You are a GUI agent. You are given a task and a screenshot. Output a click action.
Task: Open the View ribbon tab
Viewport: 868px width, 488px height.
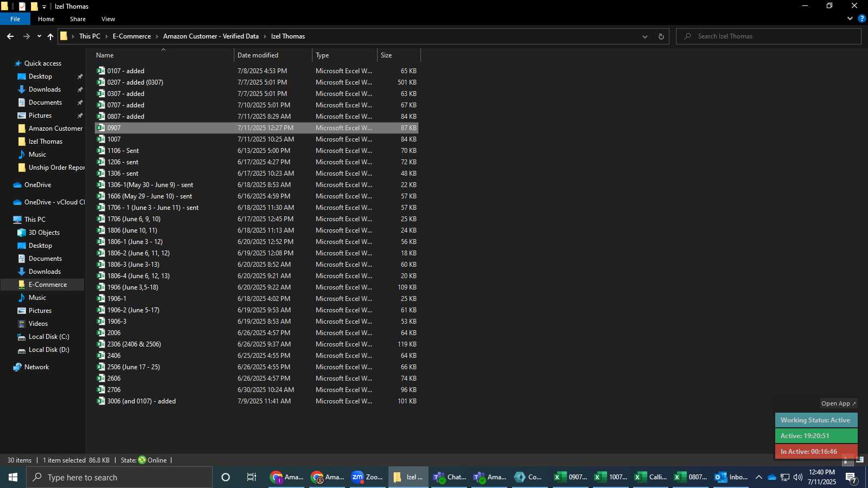[x=108, y=19]
